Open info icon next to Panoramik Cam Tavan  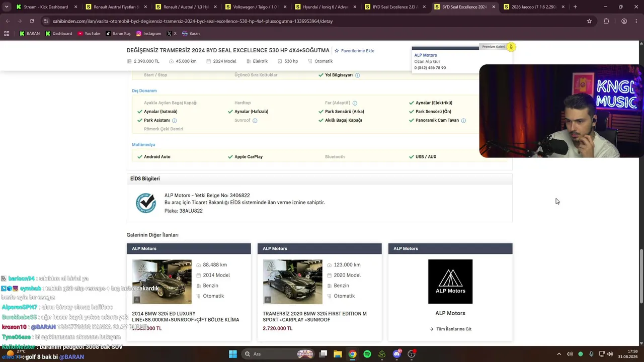pyautogui.click(x=463, y=121)
